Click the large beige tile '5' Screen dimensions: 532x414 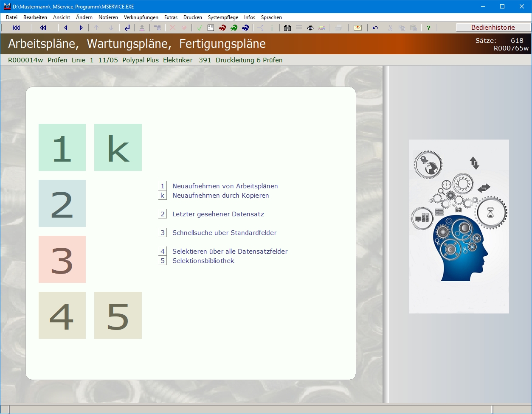coord(118,315)
